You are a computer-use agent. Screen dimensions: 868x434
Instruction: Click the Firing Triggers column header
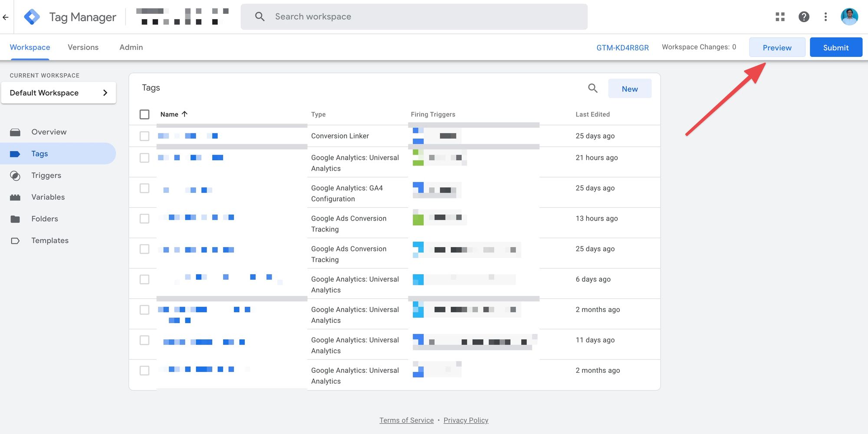tap(433, 114)
